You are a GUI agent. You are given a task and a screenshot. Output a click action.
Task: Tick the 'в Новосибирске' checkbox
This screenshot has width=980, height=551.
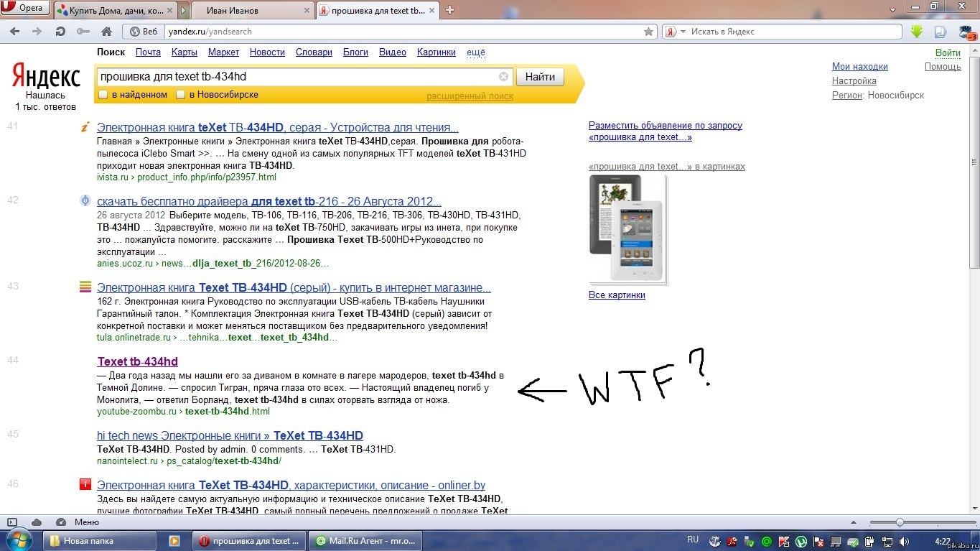(181, 95)
